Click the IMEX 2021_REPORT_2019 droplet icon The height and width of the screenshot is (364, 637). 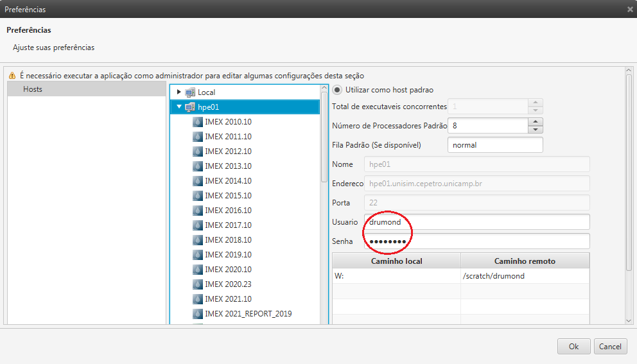[197, 314]
